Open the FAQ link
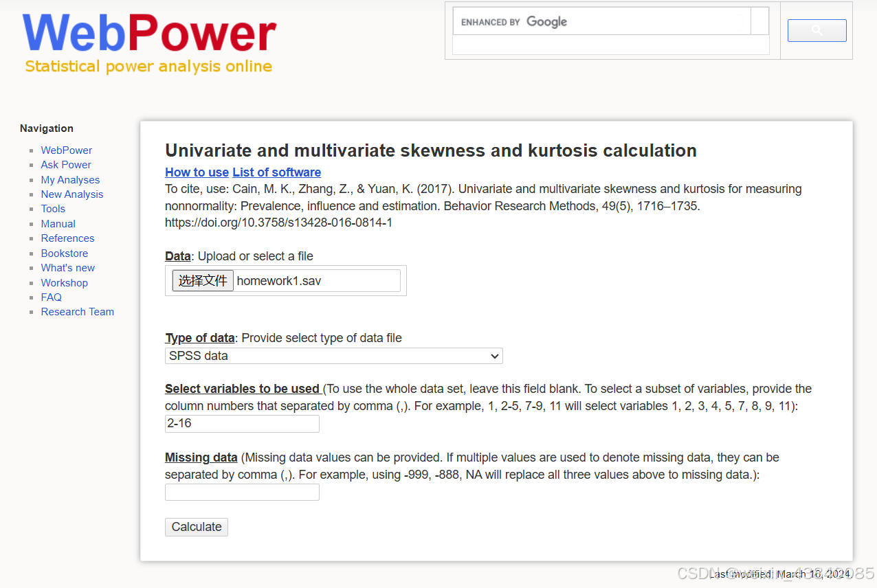Screen dimensions: 877x588 pyautogui.click(x=52, y=297)
